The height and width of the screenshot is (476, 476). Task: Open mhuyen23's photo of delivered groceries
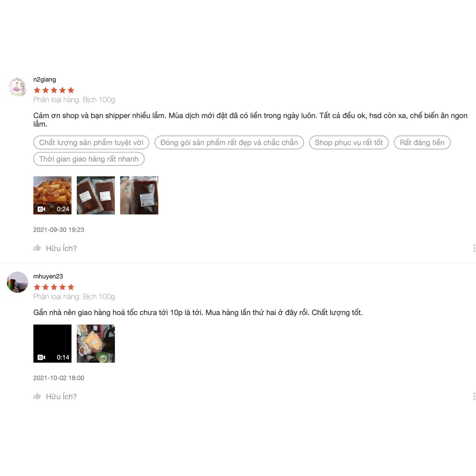[x=96, y=344]
